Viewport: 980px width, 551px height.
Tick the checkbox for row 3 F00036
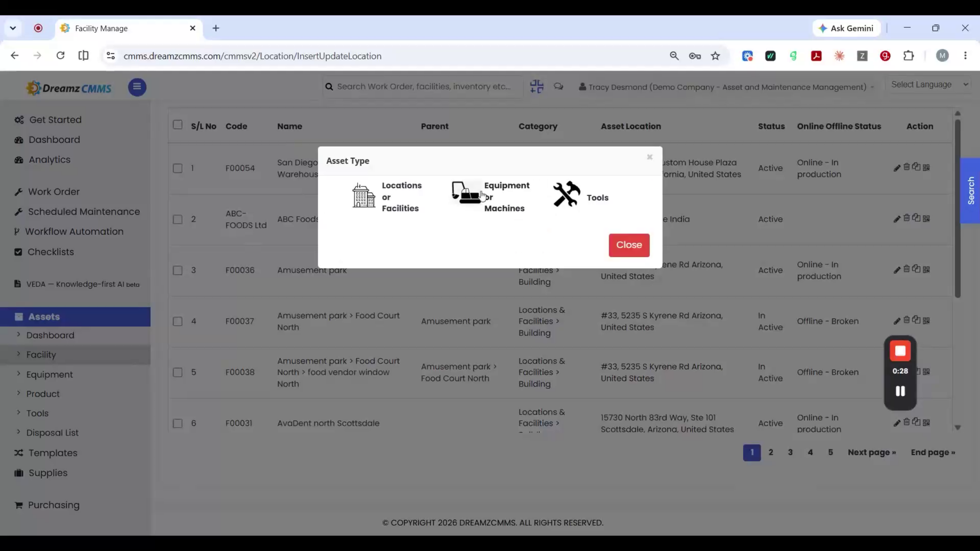(177, 270)
